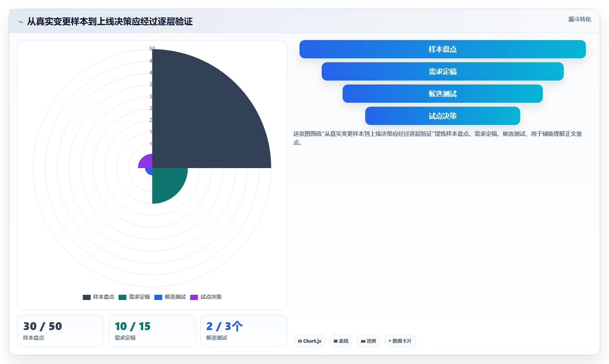Toggle 需求定稿 legend color swatch
This screenshot has height=364, width=609.
point(122,297)
